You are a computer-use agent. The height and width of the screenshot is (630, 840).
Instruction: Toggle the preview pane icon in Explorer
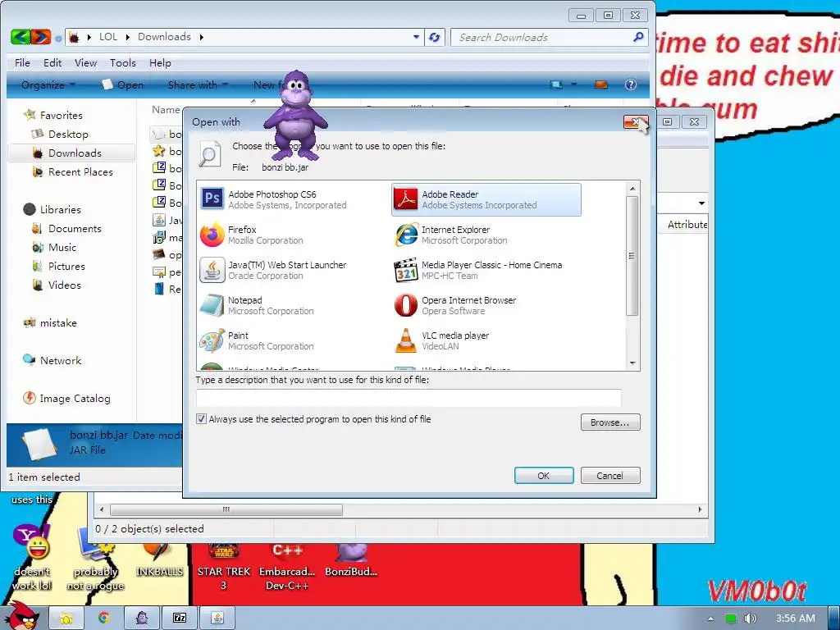tap(601, 84)
